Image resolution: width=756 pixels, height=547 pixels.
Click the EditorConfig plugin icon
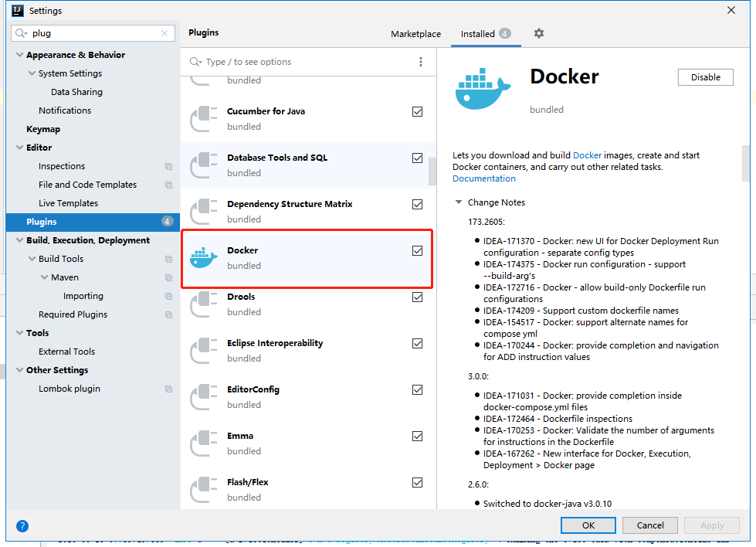click(203, 396)
